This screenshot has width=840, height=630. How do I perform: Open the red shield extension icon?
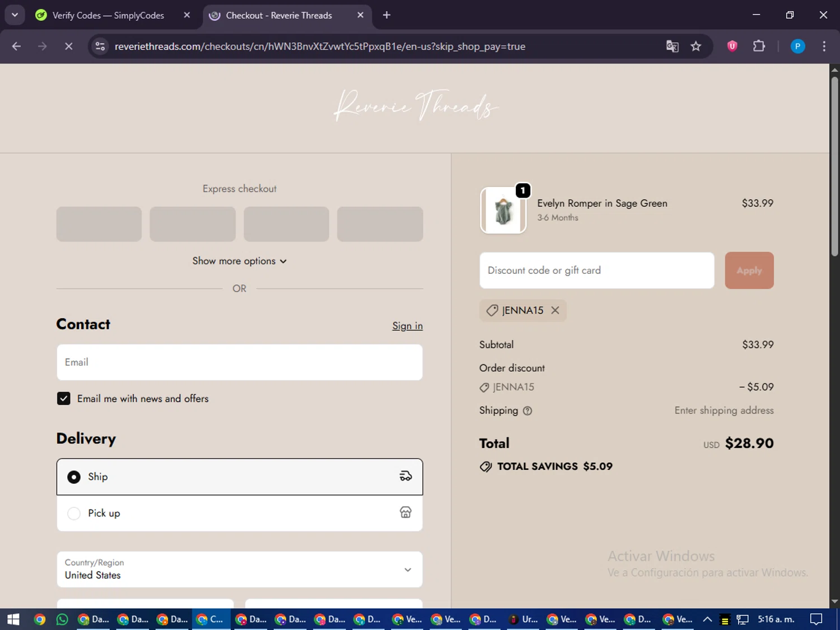[732, 46]
